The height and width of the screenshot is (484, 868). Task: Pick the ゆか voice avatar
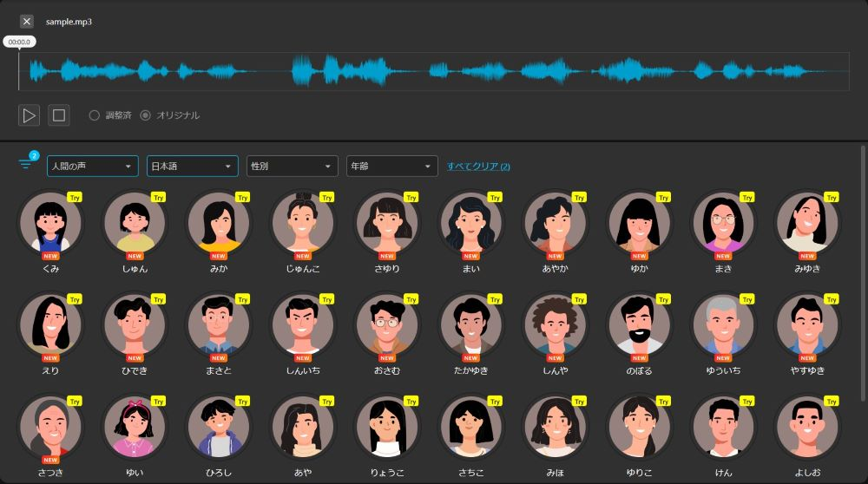tap(640, 222)
